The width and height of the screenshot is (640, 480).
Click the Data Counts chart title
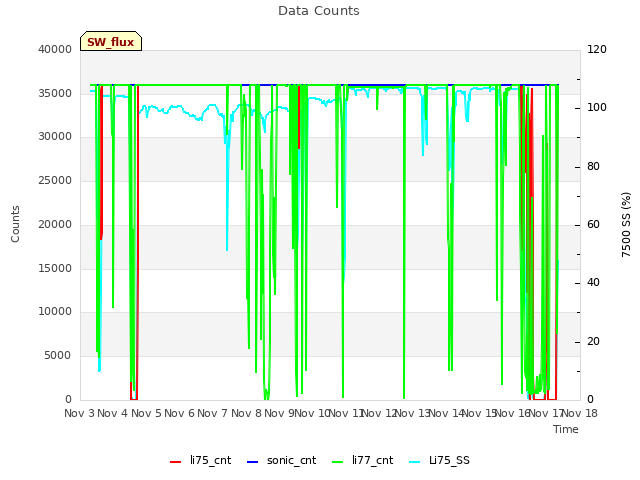pos(319,11)
